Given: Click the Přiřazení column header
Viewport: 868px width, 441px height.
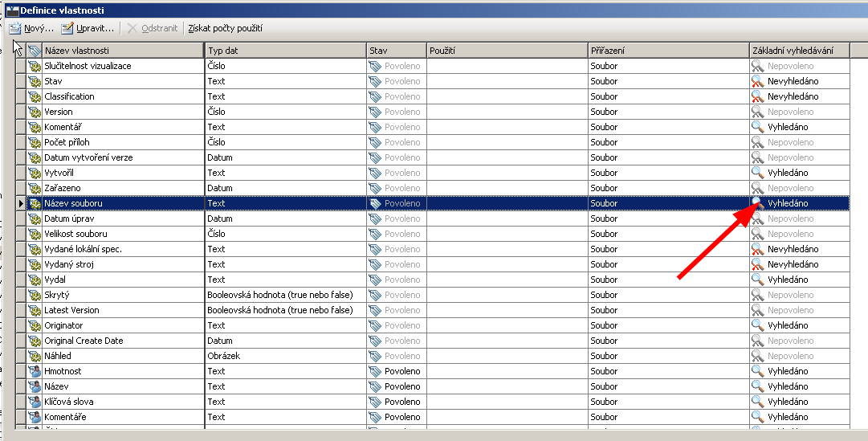Looking at the screenshot, I should (667, 51).
